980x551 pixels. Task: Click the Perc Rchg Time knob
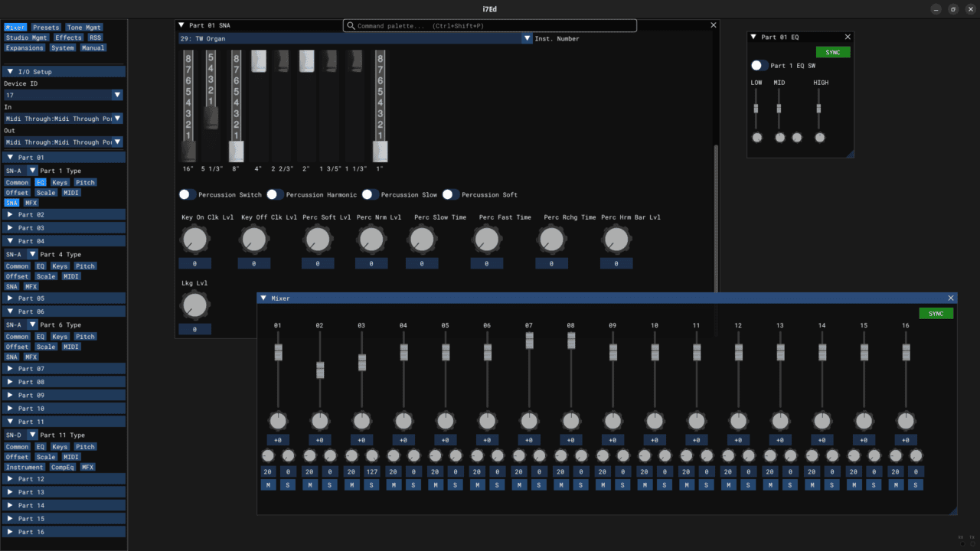click(551, 240)
